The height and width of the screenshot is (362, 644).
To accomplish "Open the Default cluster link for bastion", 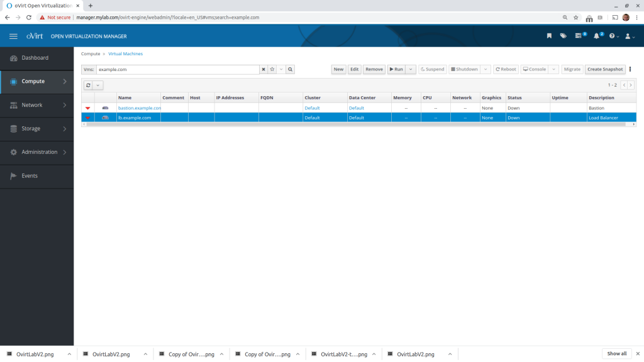I will click(x=312, y=108).
